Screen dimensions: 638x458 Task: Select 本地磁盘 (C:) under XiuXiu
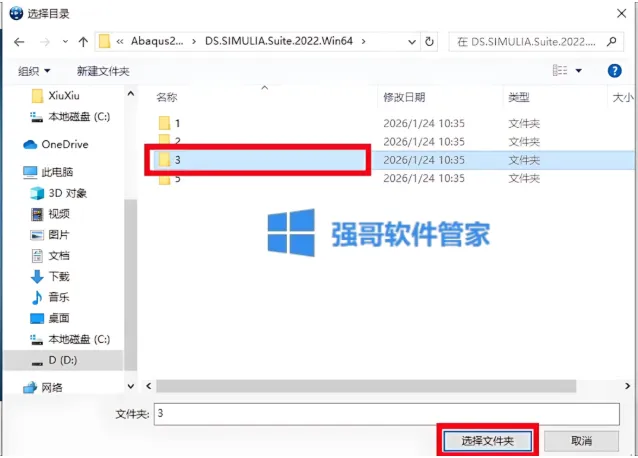click(x=79, y=117)
